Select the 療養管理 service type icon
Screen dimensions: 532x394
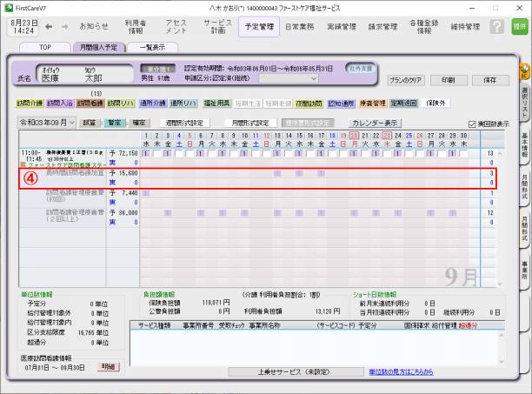(x=372, y=103)
